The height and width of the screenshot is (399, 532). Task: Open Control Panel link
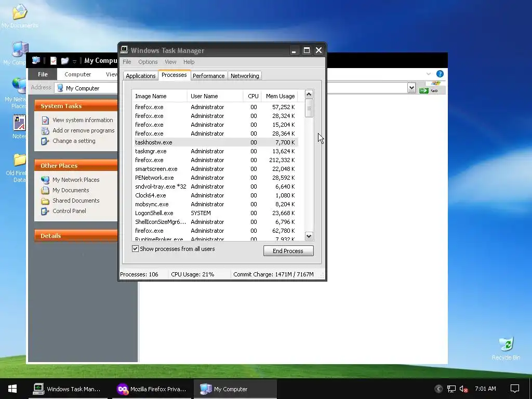(69, 211)
